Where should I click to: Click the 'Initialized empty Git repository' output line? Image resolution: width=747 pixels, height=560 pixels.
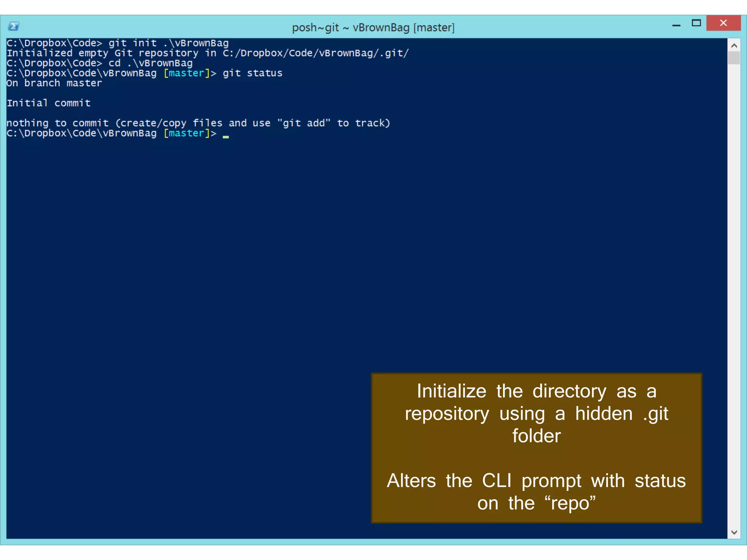tap(208, 53)
